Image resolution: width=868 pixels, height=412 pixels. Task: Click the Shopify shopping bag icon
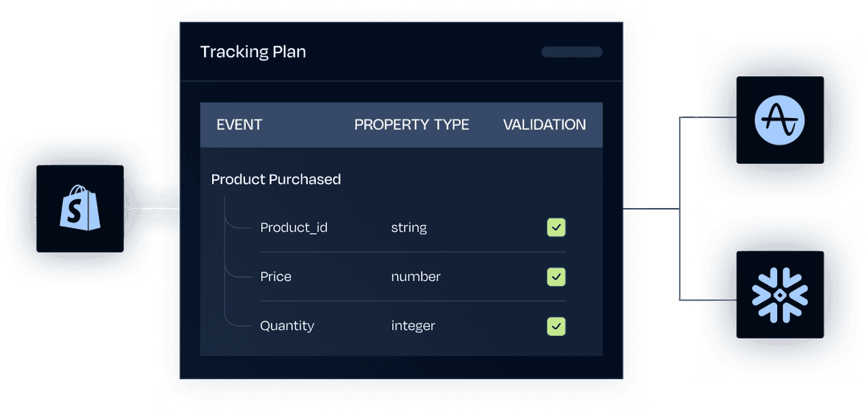(x=80, y=209)
